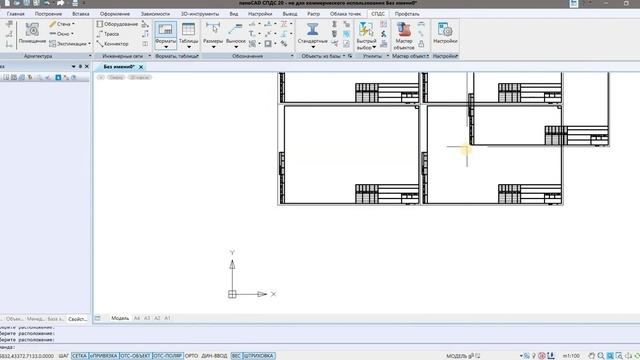
Task: Open the Облака точек ribbon tab
Action: pos(345,14)
